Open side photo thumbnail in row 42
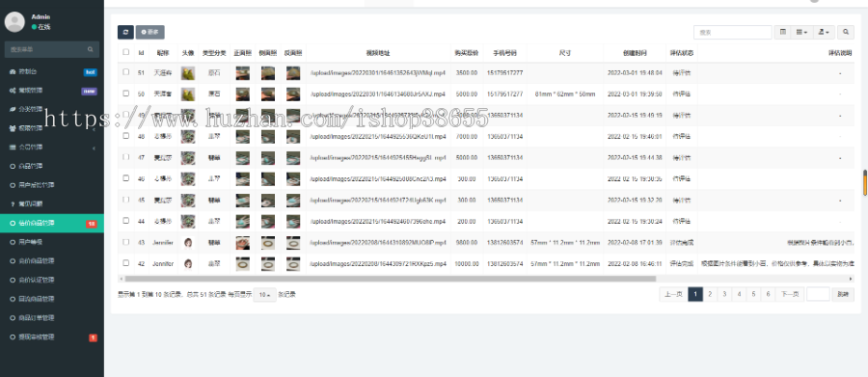868x377 pixels. (x=268, y=263)
